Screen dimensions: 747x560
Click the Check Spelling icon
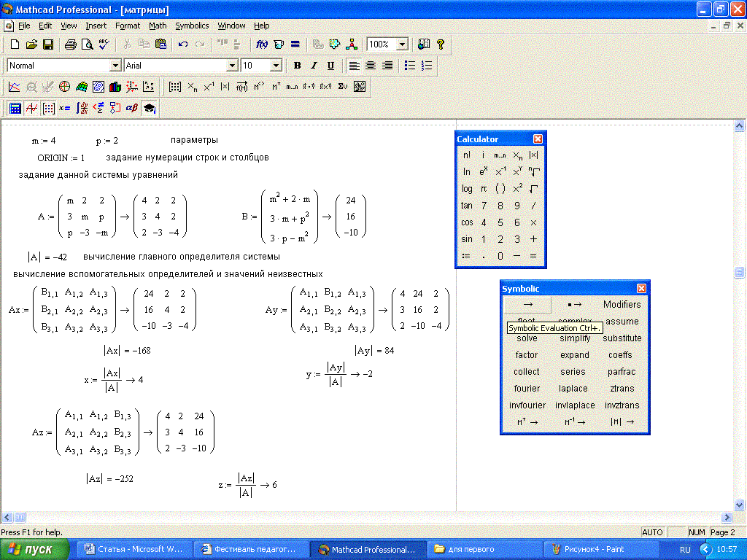104,44
